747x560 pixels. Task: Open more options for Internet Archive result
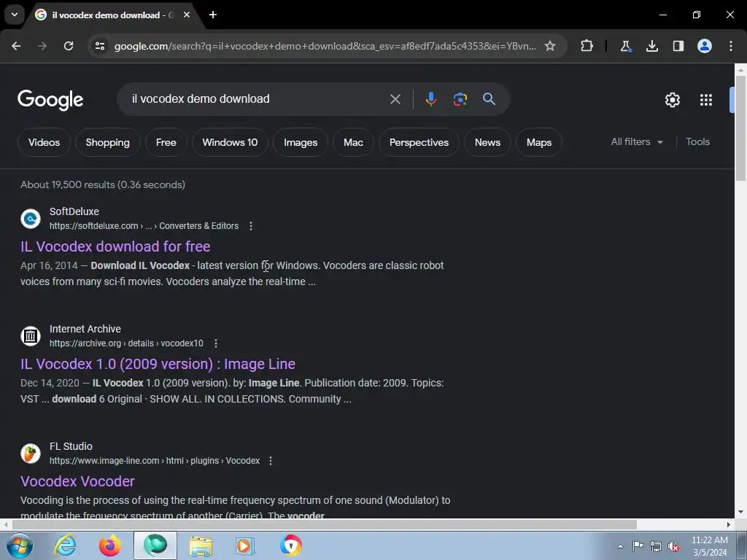[x=215, y=343]
